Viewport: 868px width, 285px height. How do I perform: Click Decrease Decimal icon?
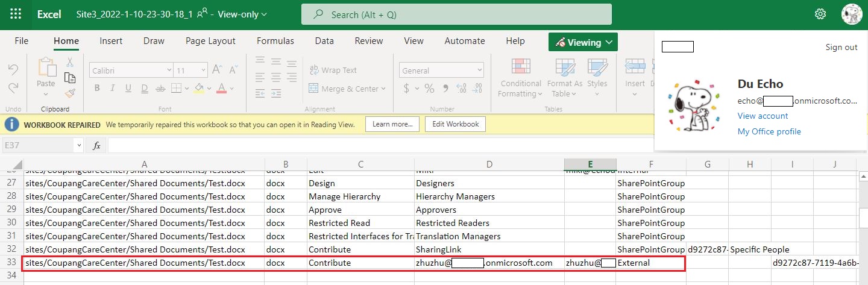477,89
